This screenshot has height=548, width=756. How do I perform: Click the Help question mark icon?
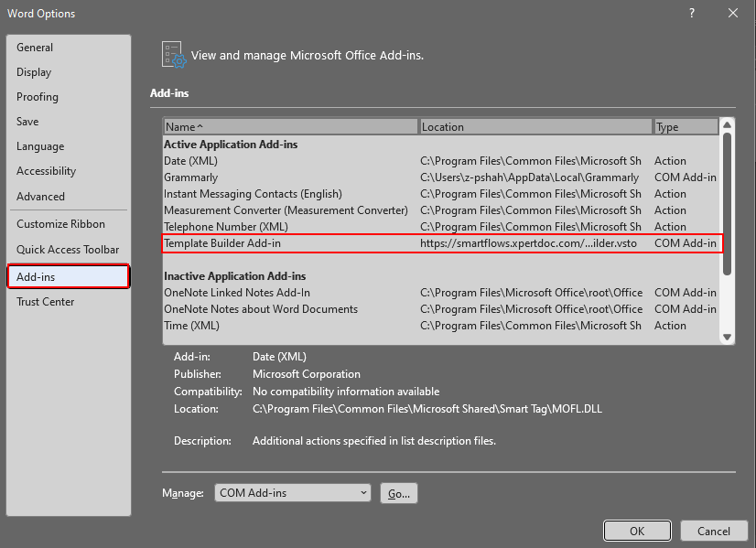pyautogui.click(x=690, y=13)
